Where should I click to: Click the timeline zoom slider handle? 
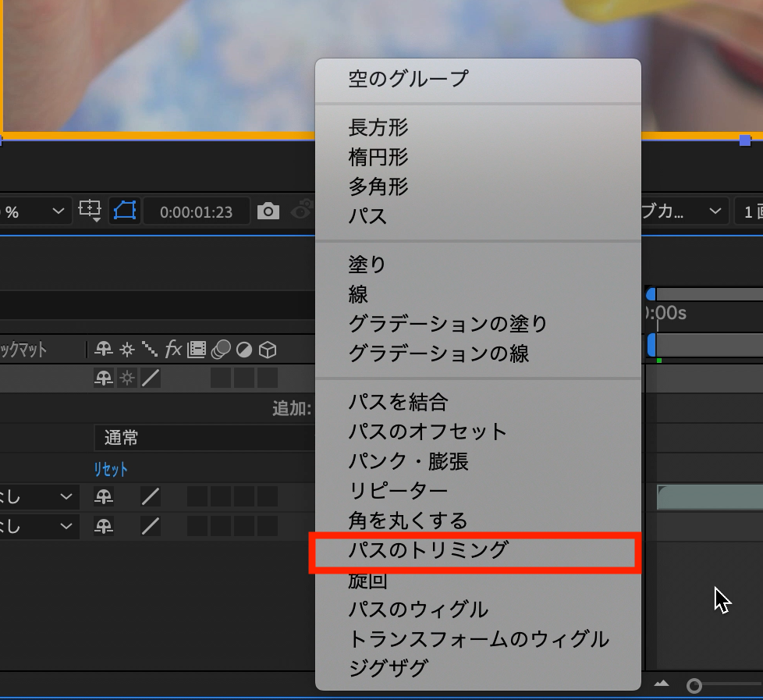694,686
